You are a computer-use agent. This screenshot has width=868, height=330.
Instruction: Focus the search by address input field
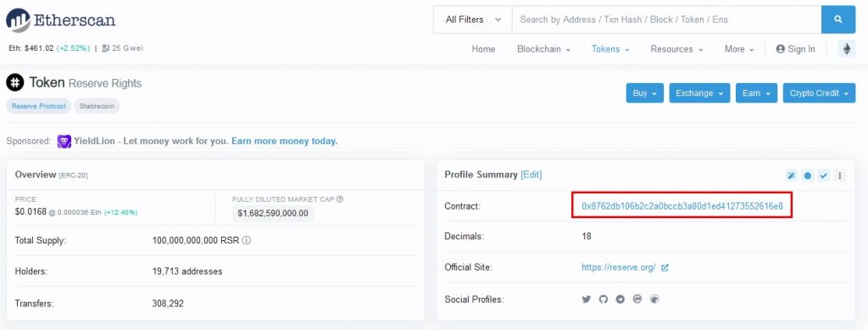[x=666, y=20]
